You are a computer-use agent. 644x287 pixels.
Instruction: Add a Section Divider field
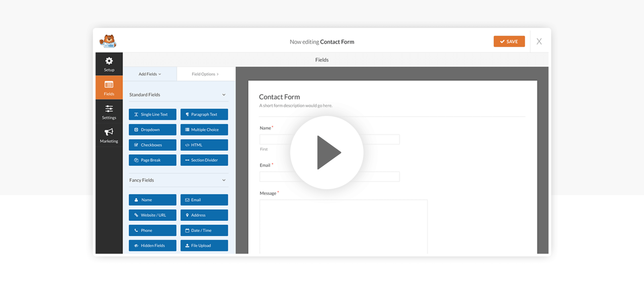pos(204,160)
